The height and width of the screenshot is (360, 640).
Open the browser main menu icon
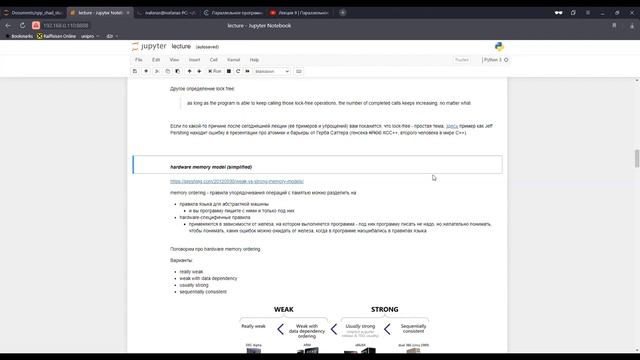tap(588, 13)
